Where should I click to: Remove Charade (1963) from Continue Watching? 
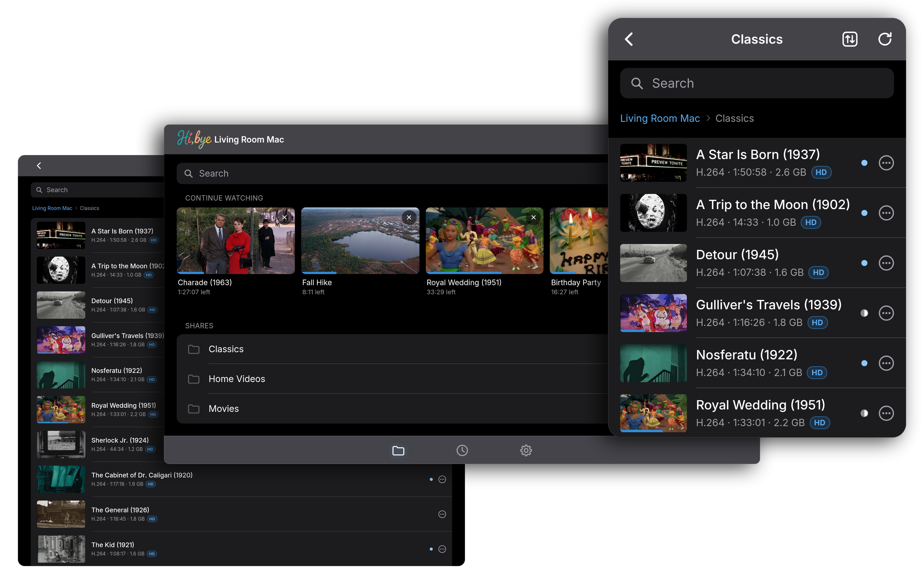(x=284, y=218)
